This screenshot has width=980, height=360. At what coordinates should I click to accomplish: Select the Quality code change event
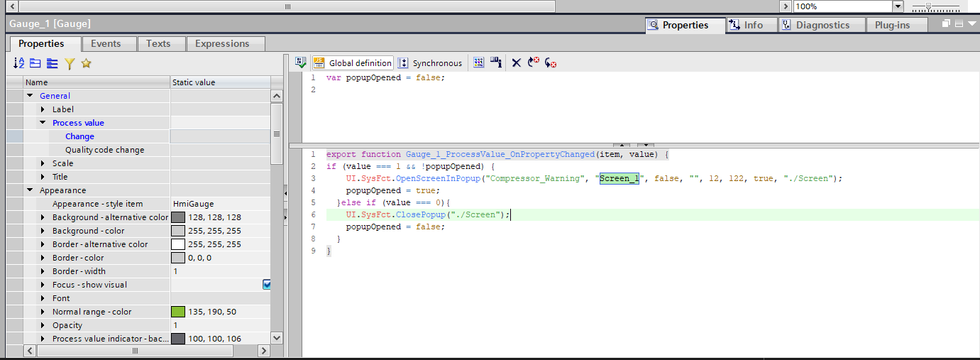(x=104, y=150)
